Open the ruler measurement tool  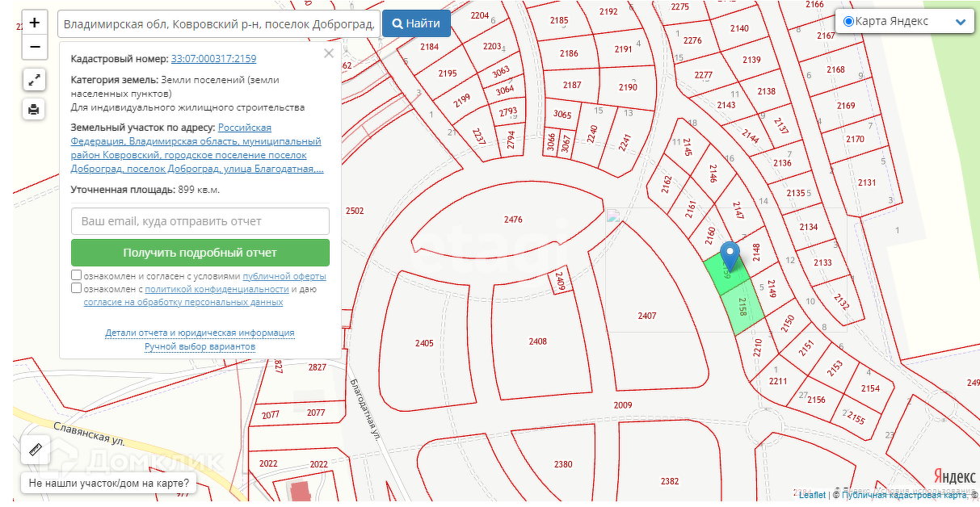point(36,450)
